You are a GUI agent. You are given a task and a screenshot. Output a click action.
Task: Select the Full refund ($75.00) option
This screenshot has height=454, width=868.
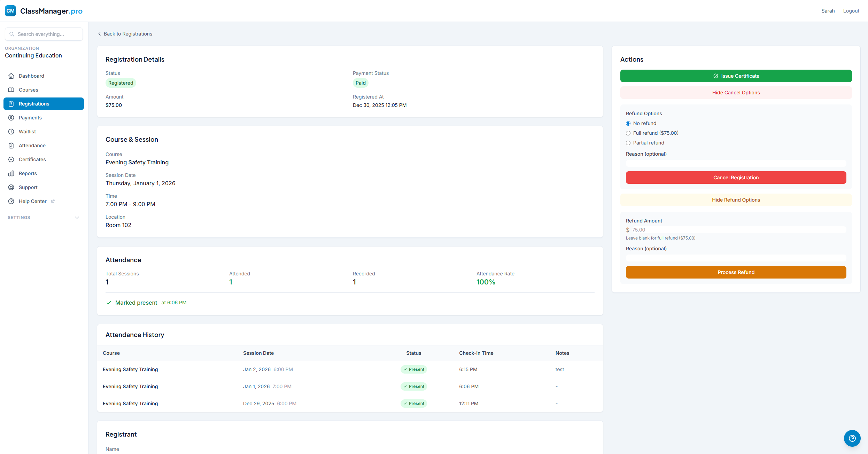pyautogui.click(x=628, y=133)
